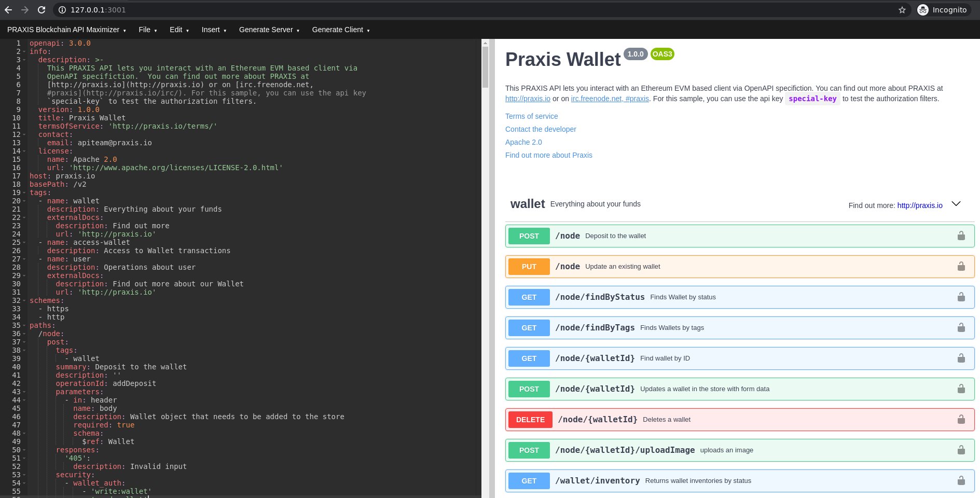
Task: Bookmark this page with the star icon
Action: point(902,10)
